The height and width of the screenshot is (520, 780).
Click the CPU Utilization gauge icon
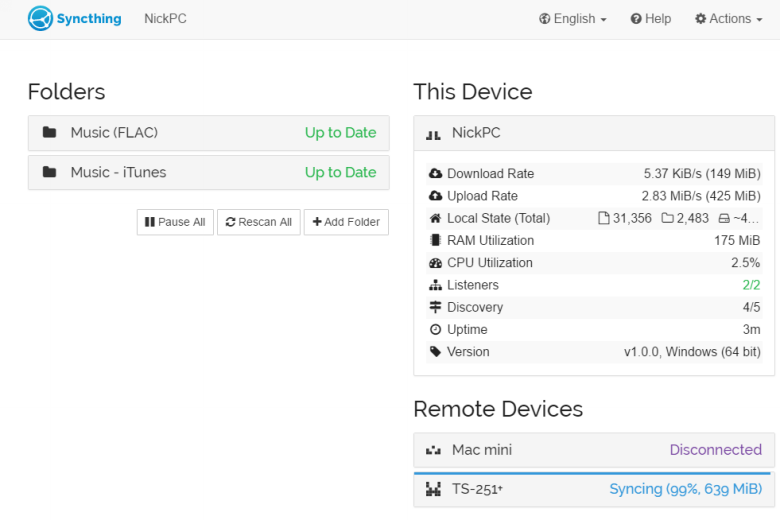(435, 263)
